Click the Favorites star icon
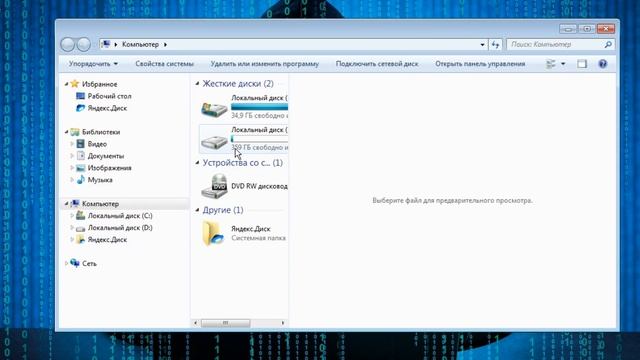This screenshot has height=360, width=640. (74, 84)
